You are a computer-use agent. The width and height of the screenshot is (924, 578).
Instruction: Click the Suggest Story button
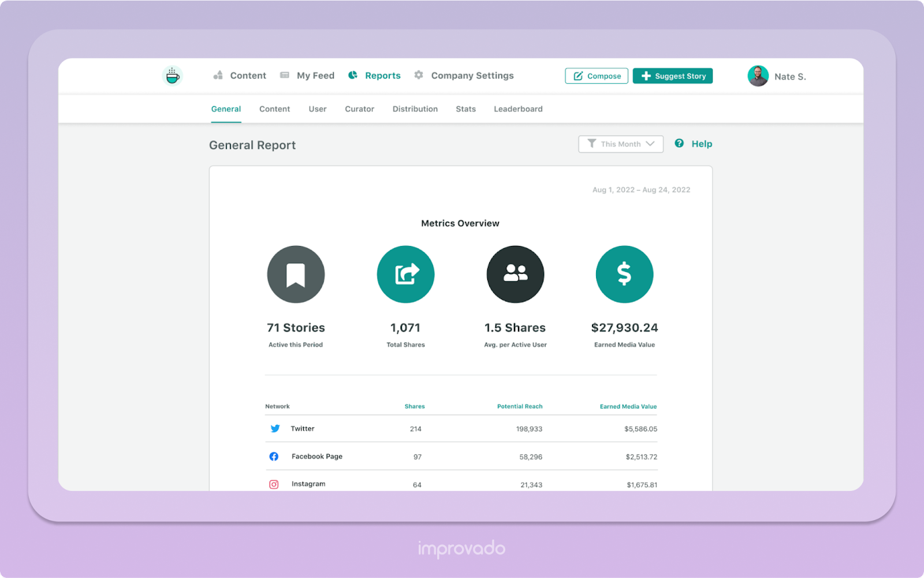click(x=672, y=76)
